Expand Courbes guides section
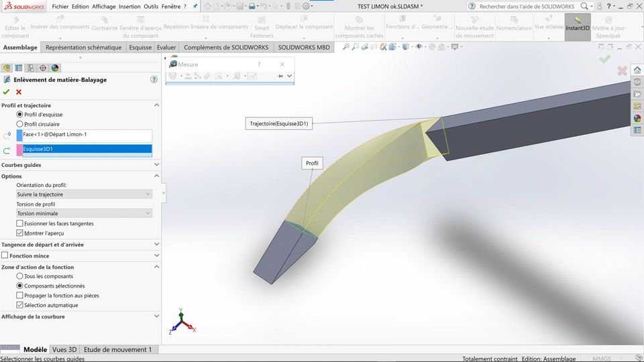This screenshot has width=644, height=362. coord(156,165)
